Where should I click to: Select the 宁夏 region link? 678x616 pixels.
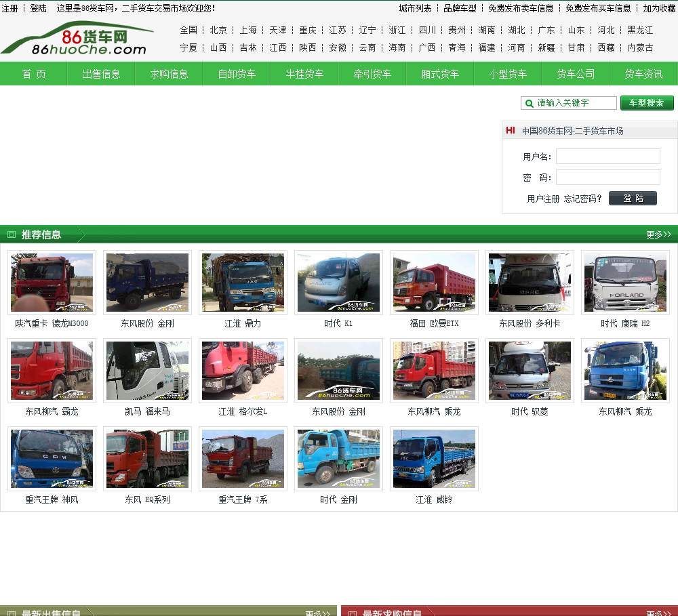[188, 47]
